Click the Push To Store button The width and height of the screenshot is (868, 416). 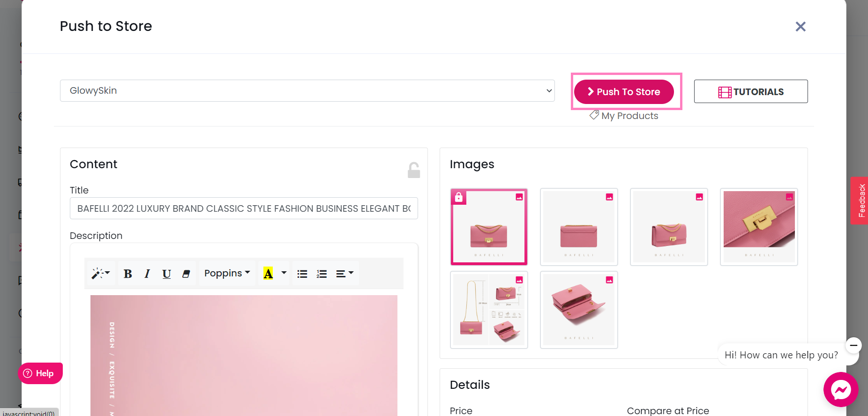tap(624, 92)
